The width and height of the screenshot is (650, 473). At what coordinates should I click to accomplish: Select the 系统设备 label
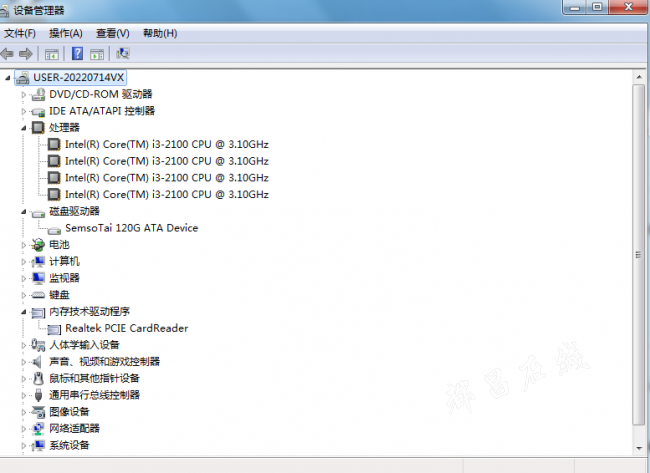69,445
